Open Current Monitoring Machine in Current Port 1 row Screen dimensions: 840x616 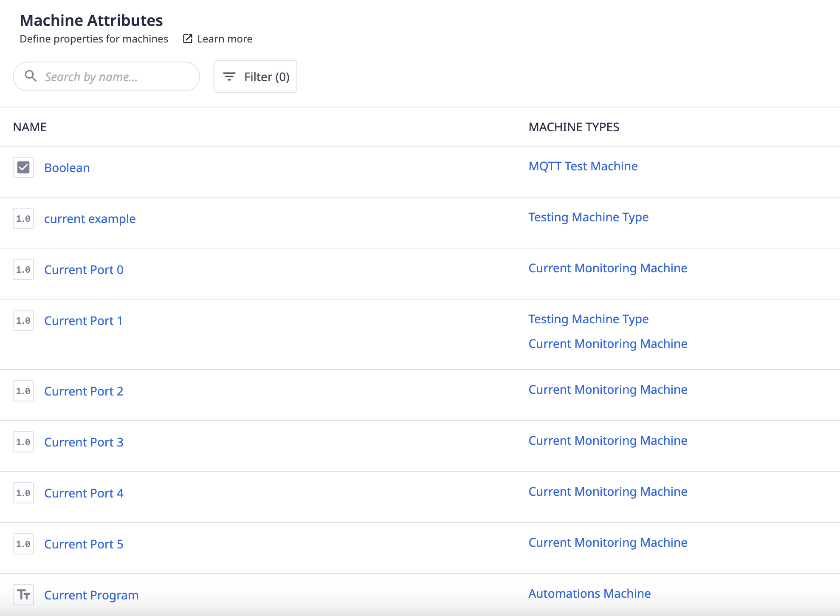pyautogui.click(x=608, y=344)
